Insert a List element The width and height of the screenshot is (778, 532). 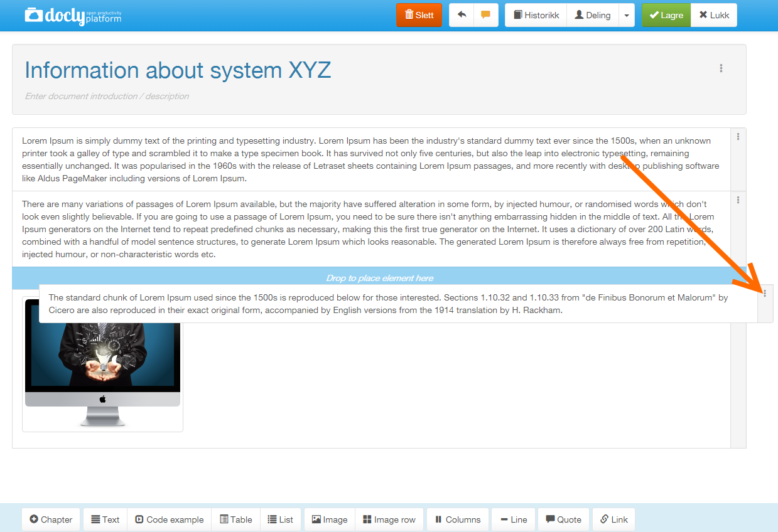point(281,519)
